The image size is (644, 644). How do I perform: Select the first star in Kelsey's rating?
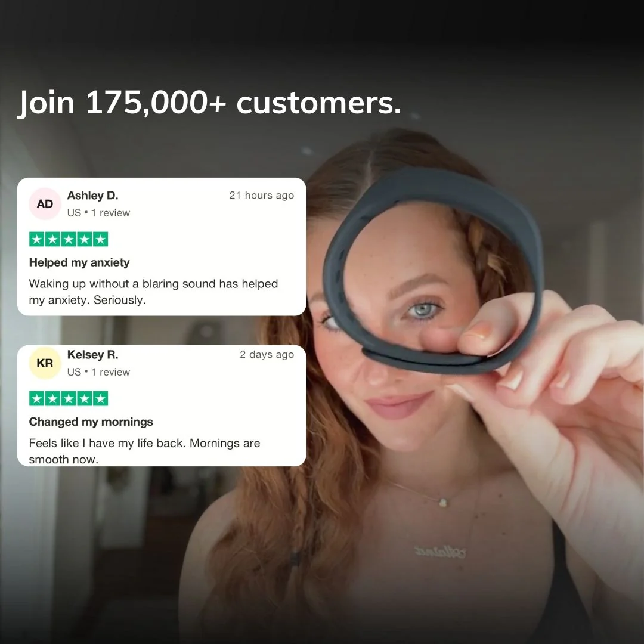click(x=37, y=399)
